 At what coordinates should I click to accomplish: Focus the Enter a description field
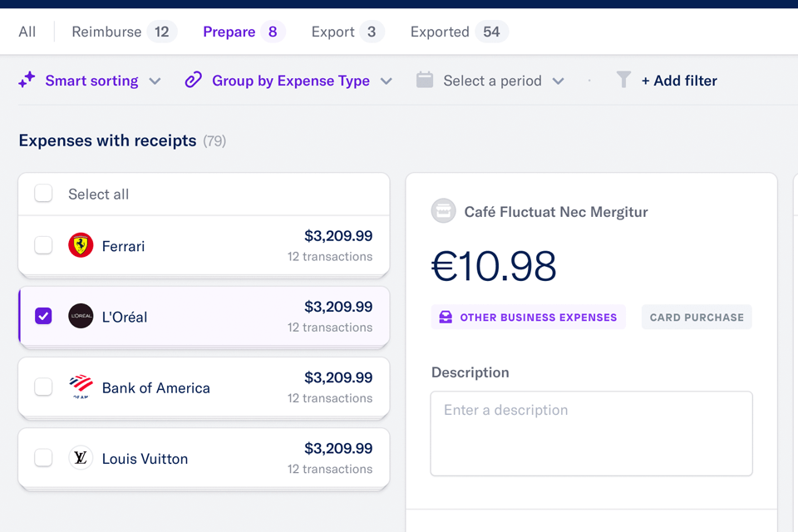pos(591,434)
